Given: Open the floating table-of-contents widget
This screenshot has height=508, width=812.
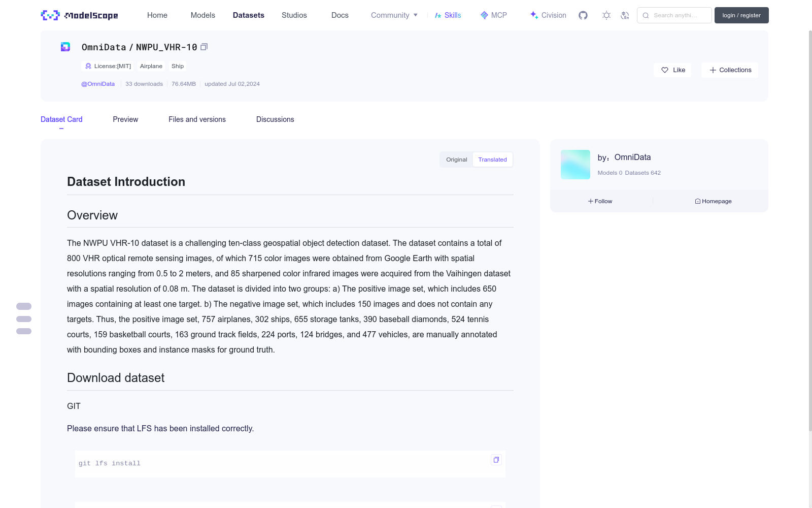Looking at the screenshot, I should (24, 319).
